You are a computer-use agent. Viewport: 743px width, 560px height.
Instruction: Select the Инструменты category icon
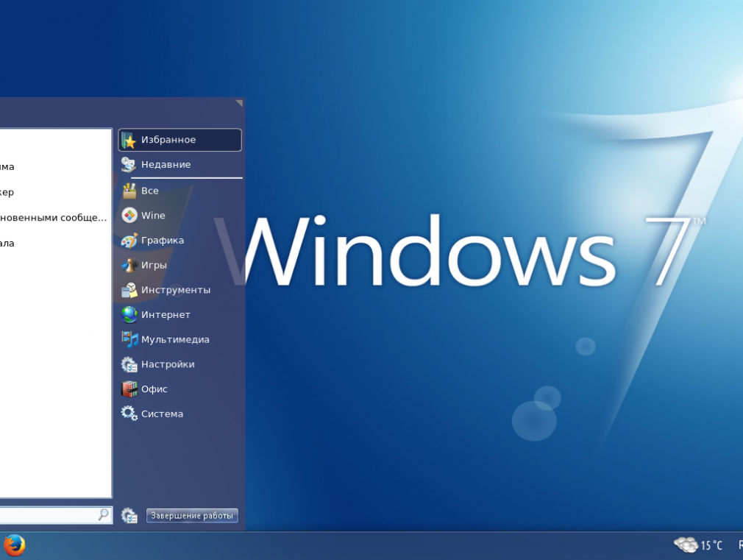click(129, 290)
